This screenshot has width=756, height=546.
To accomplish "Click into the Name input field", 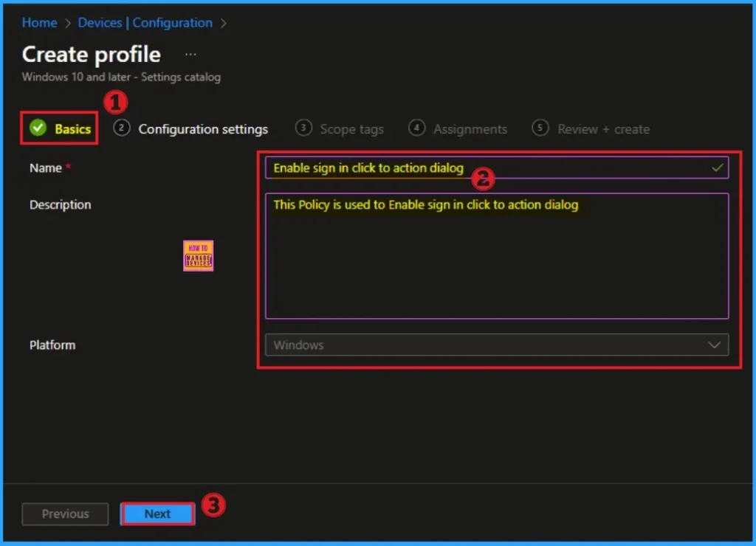I will (x=497, y=167).
